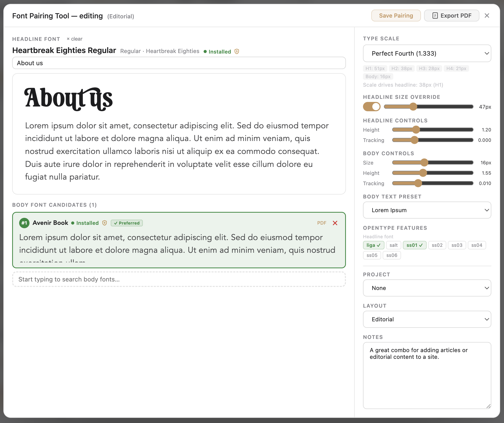The image size is (504, 423).
Task: Open the Project dropdown showing None
Action: click(x=427, y=288)
